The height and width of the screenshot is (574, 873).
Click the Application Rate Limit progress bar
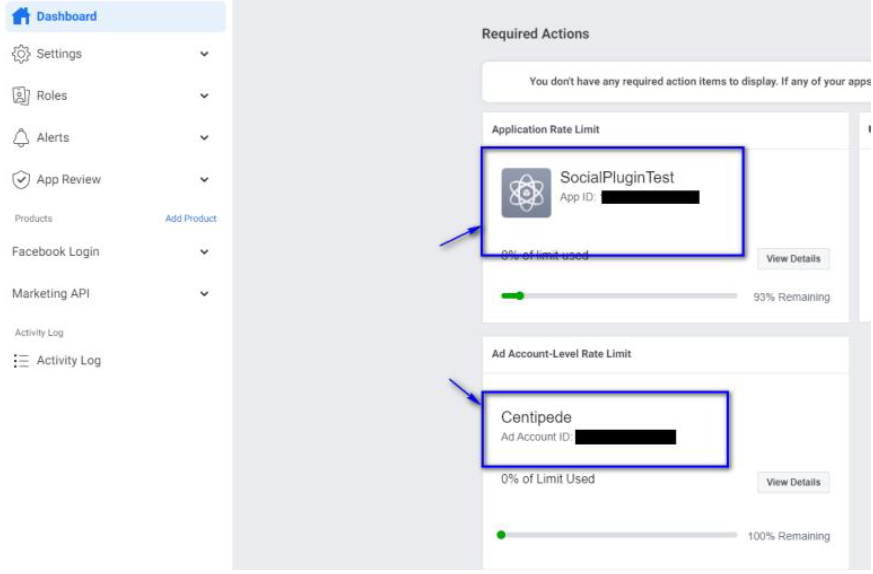(618, 296)
